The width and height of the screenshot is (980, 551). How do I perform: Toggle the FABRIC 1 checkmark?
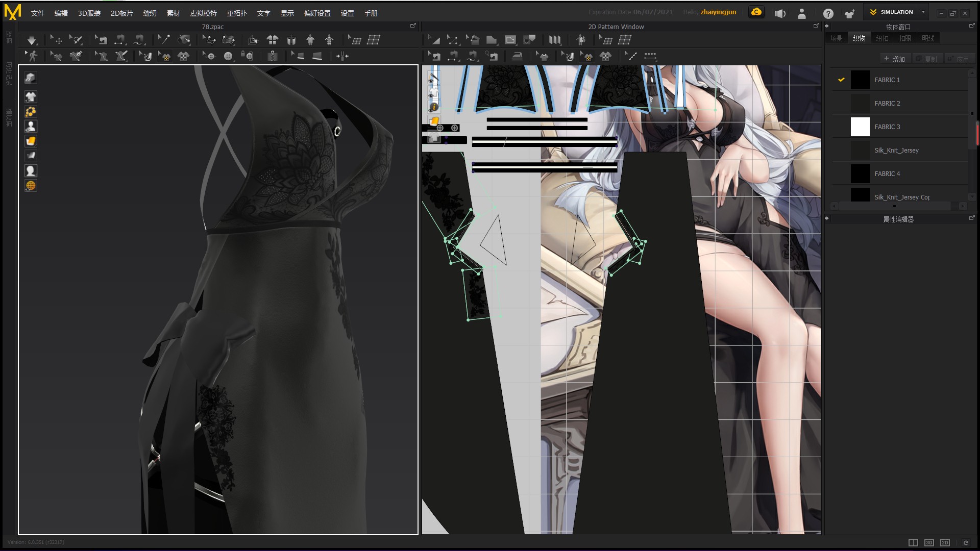tap(841, 80)
